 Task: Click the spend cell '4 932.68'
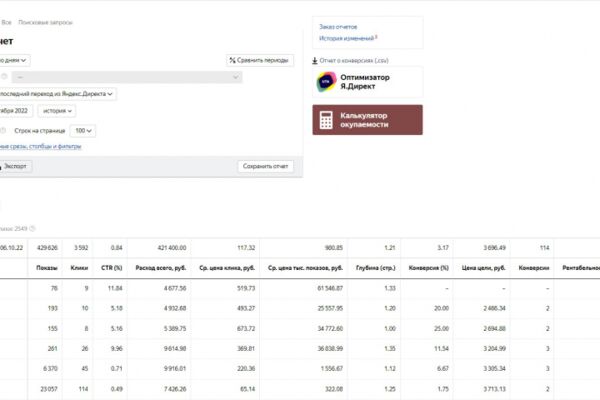pyautogui.click(x=175, y=308)
